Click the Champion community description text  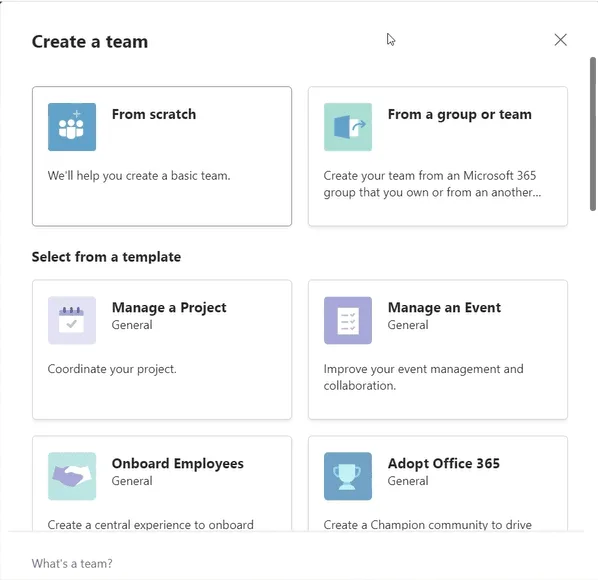(x=428, y=525)
